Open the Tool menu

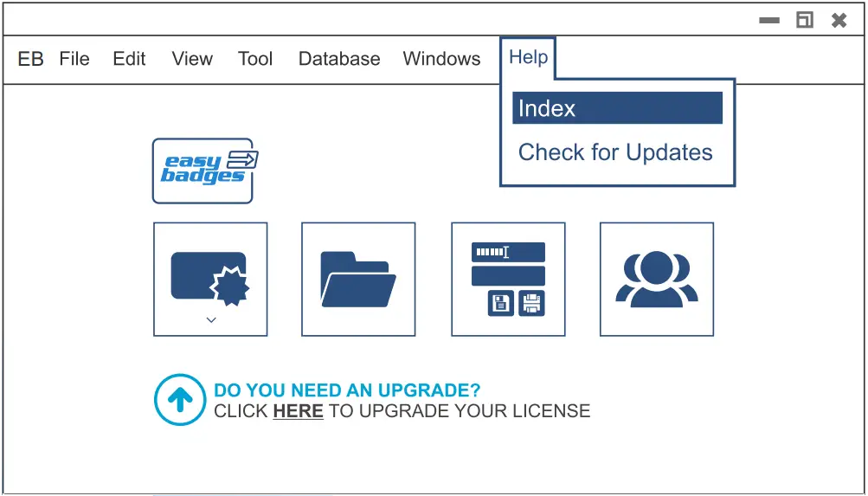click(x=255, y=59)
